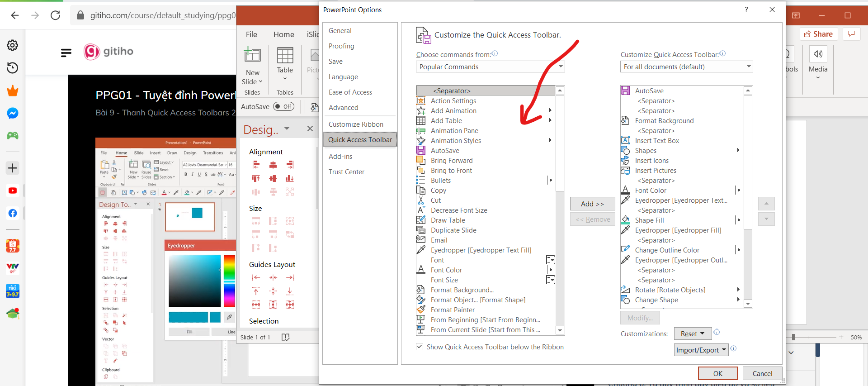This screenshot has width=868, height=386.
Task: Select Change Outline Color icon in toolbar list
Action: coord(625,250)
